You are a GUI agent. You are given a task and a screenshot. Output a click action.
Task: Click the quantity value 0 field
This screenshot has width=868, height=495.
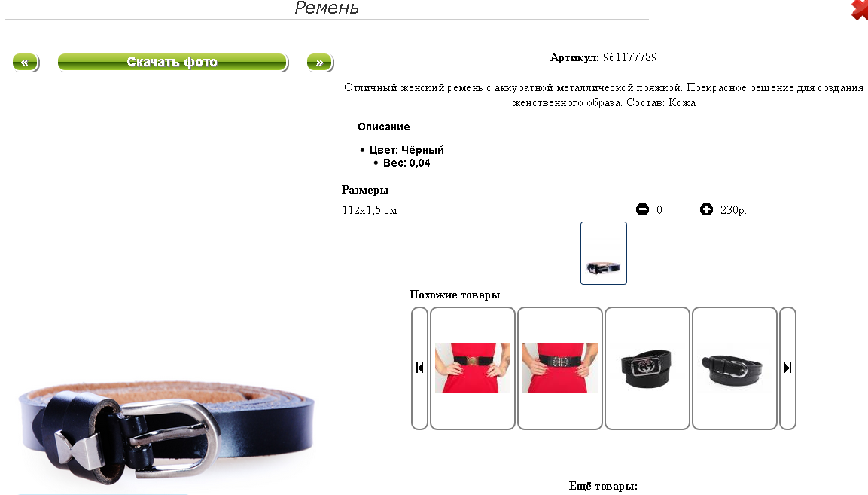pyautogui.click(x=659, y=210)
